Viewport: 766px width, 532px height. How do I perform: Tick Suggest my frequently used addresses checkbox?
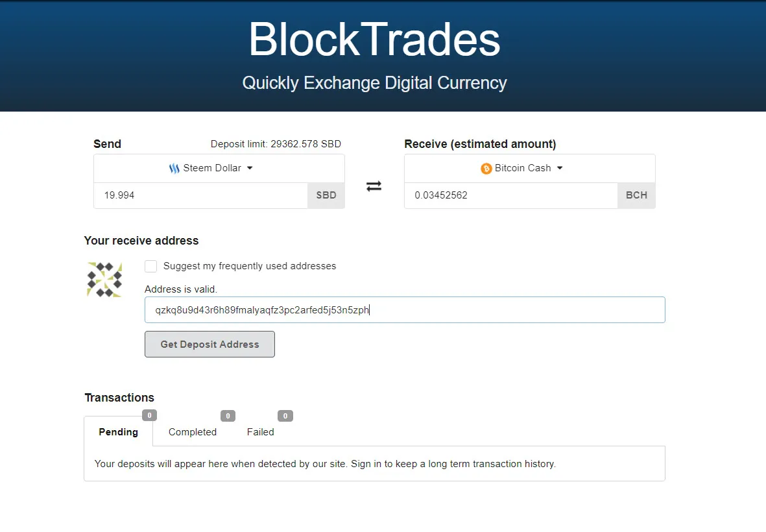click(x=151, y=266)
